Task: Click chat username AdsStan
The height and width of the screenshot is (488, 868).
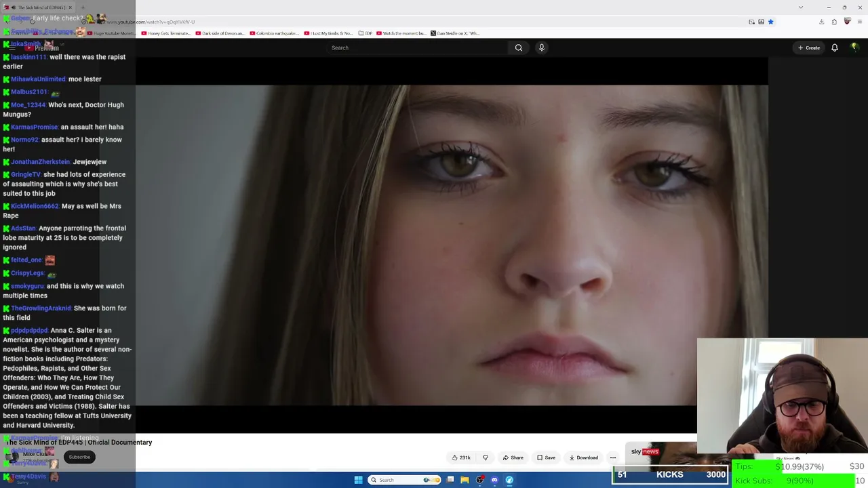Action: tap(23, 228)
